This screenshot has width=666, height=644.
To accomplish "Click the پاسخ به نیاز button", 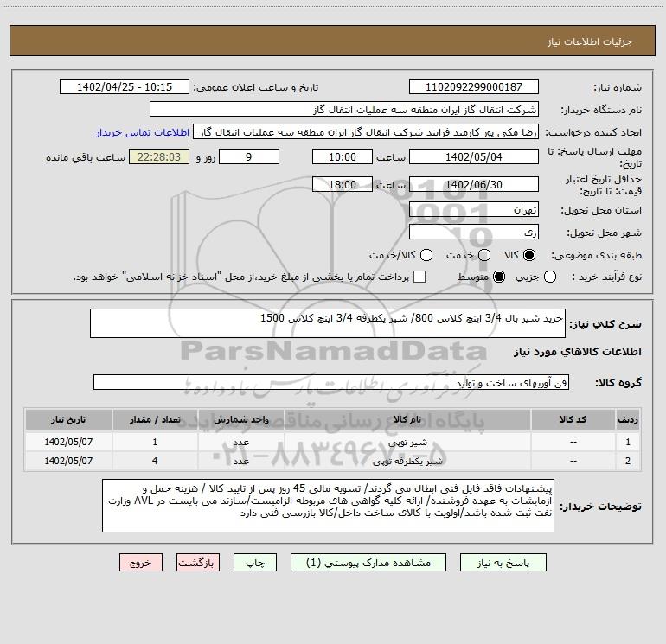I will tap(503, 563).
